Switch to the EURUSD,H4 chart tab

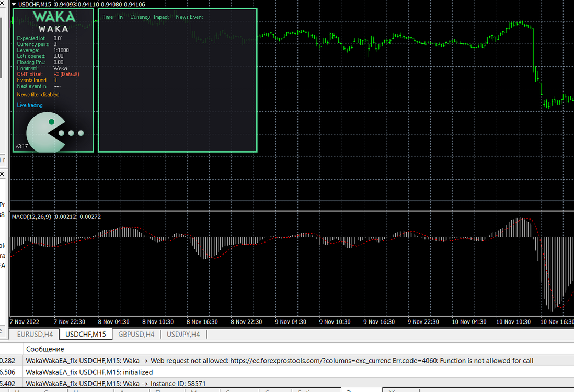35,334
